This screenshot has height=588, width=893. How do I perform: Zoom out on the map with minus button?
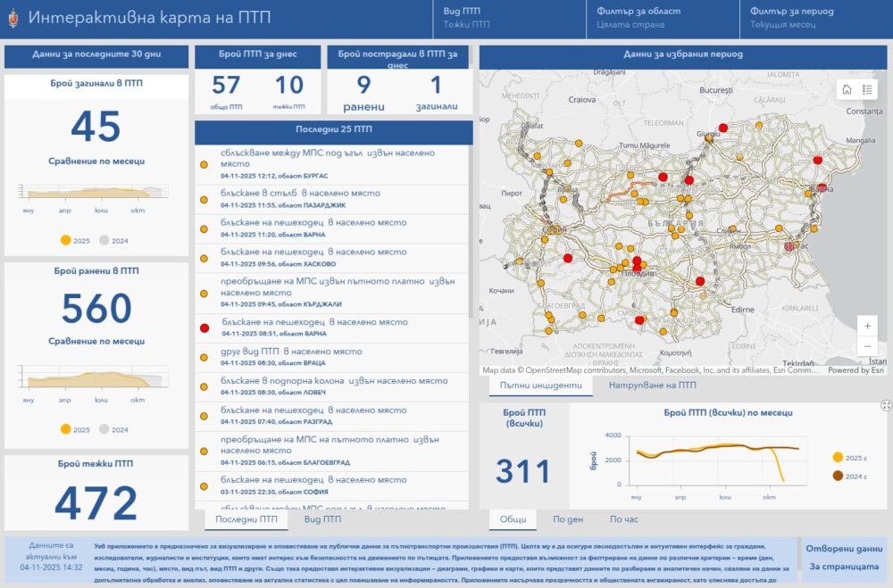867,347
